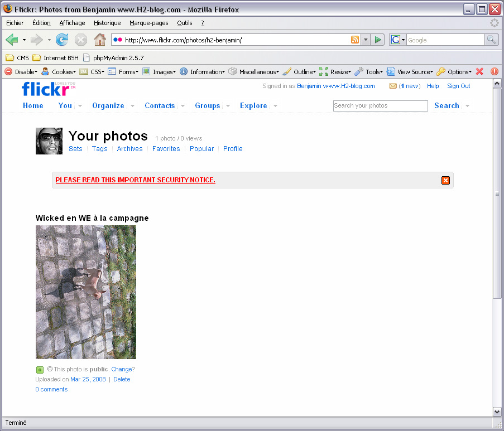
Task: Click the green public privacy icon
Action: pyautogui.click(x=40, y=370)
